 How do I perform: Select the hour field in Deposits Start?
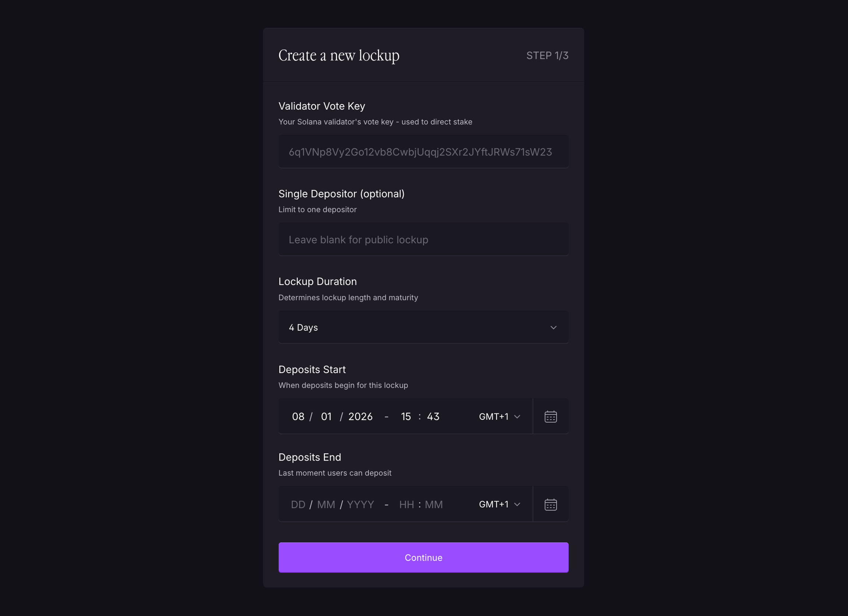pyautogui.click(x=406, y=416)
